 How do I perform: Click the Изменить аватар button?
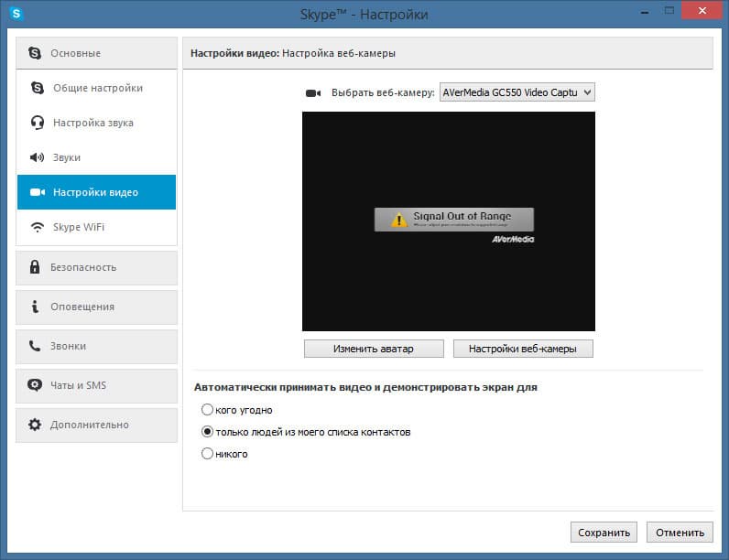[374, 349]
